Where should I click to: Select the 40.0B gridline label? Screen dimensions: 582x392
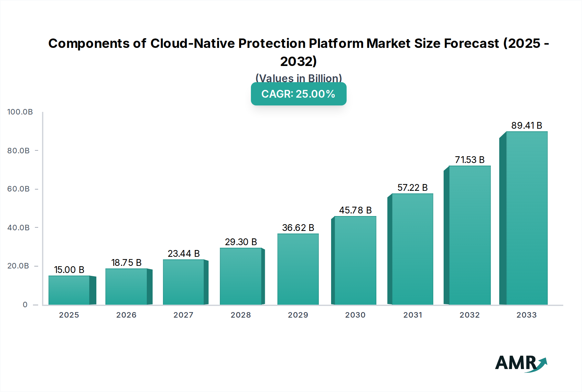(19, 228)
